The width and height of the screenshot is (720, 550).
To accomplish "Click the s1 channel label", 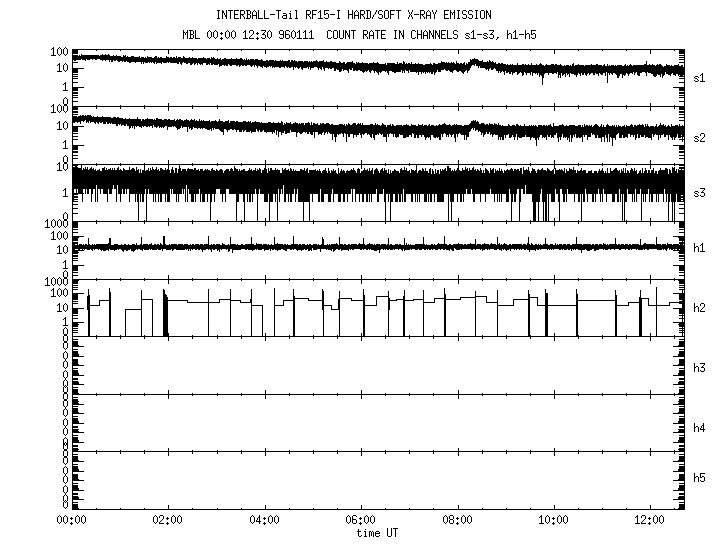I will click(x=699, y=78).
